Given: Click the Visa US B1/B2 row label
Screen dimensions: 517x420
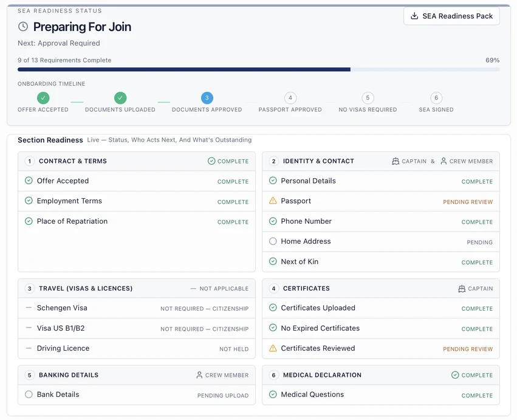Looking at the screenshot, I should [61, 328].
